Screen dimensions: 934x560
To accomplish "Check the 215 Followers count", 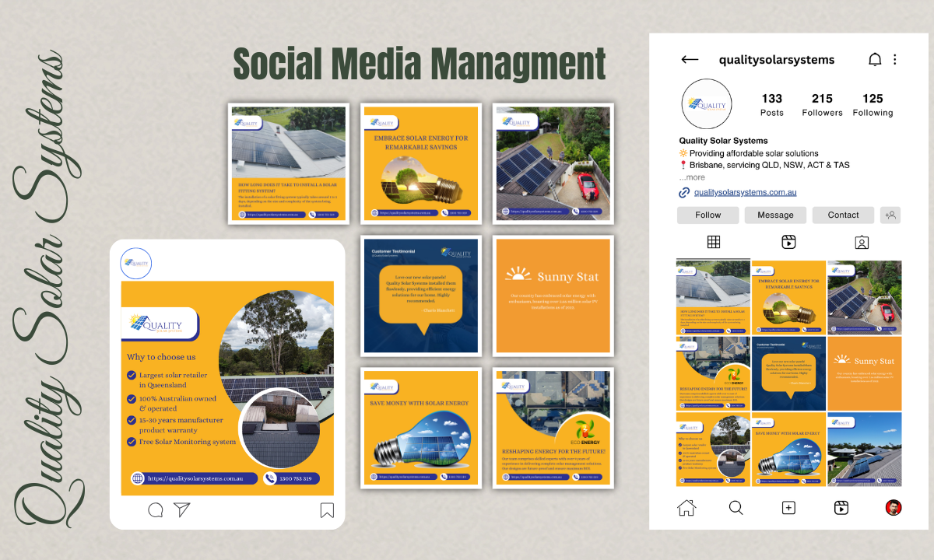I will point(822,104).
